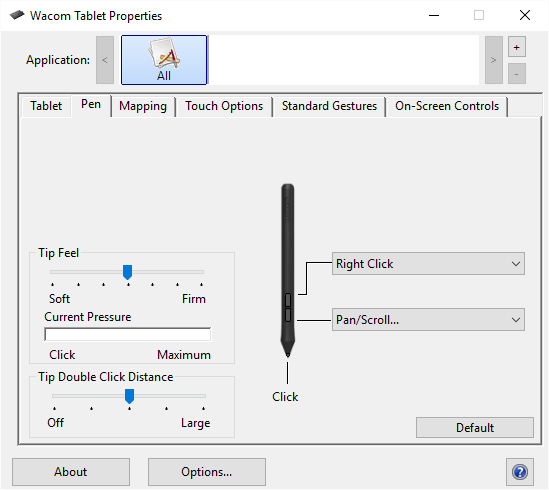The height and width of the screenshot is (490, 549).
Task: Click the blue help question mark icon
Action: point(520,471)
